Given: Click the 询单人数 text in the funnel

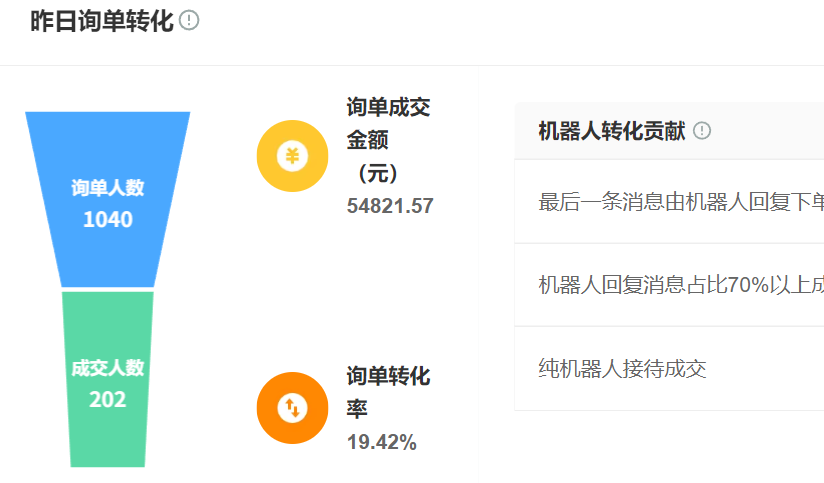Looking at the screenshot, I should [108, 188].
